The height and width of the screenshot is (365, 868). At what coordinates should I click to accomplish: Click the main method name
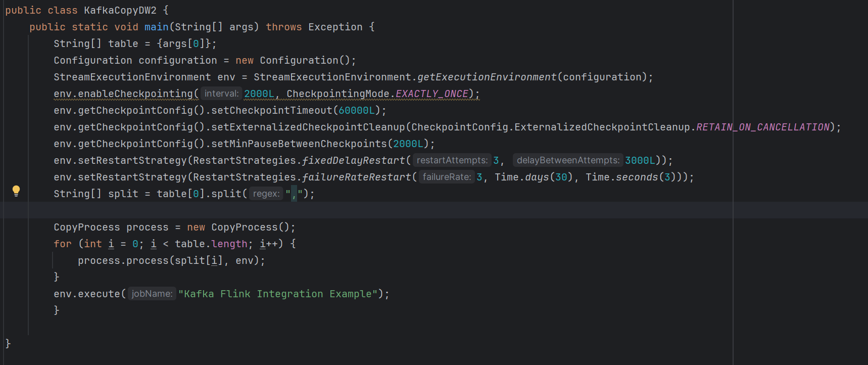click(x=157, y=27)
